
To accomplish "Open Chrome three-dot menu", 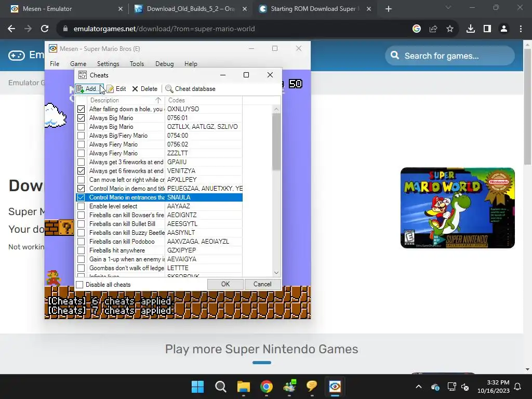I will 521,29.
